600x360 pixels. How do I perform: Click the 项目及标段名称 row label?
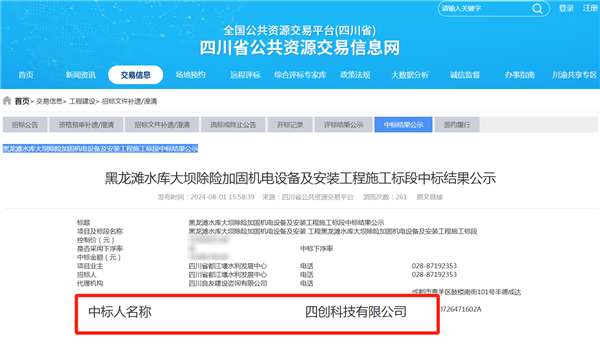click(x=100, y=231)
